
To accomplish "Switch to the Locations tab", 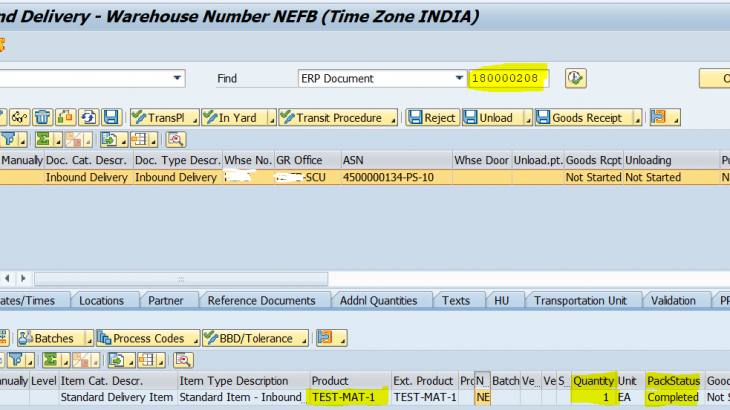I will pyautogui.click(x=101, y=301).
